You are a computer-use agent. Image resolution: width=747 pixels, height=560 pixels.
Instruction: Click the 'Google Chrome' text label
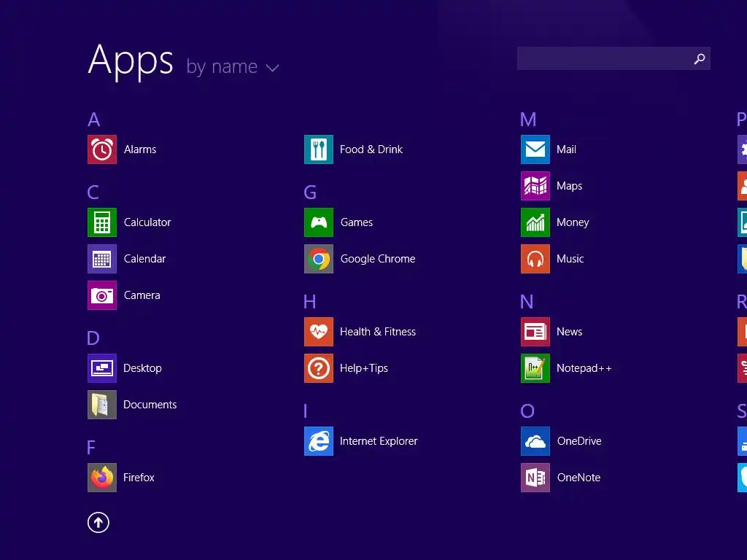[x=378, y=259]
